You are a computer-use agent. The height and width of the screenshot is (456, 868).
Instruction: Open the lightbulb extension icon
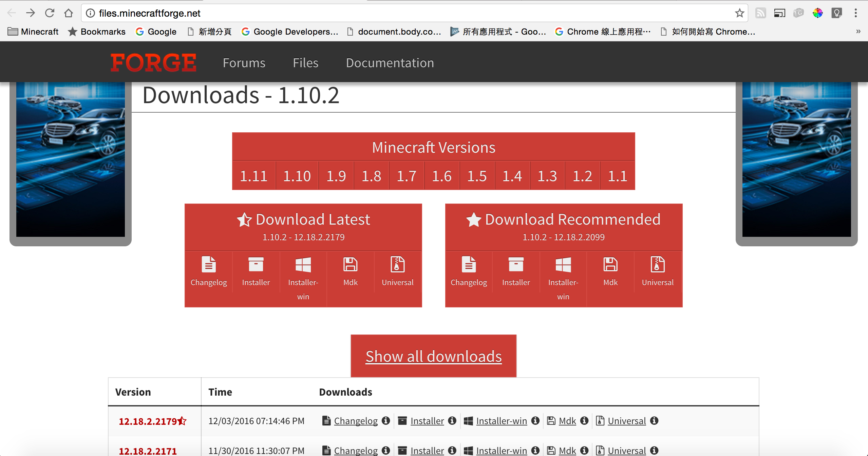coord(836,13)
